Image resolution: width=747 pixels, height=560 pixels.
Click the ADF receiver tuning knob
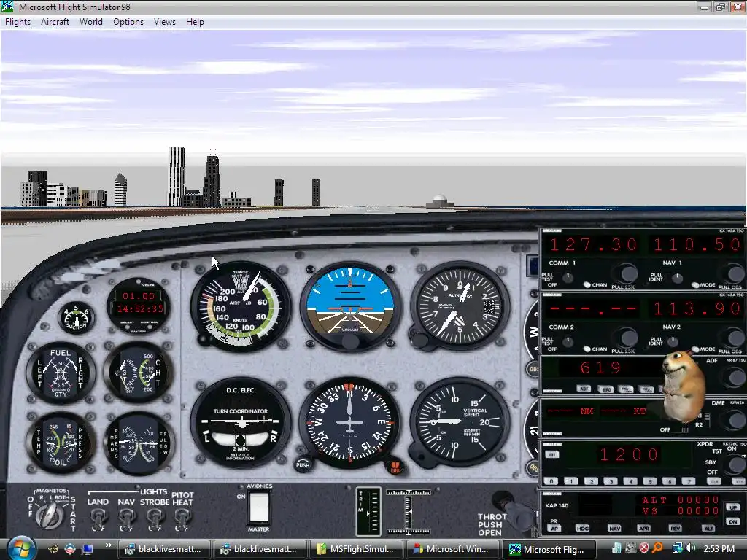pos(734,378)
